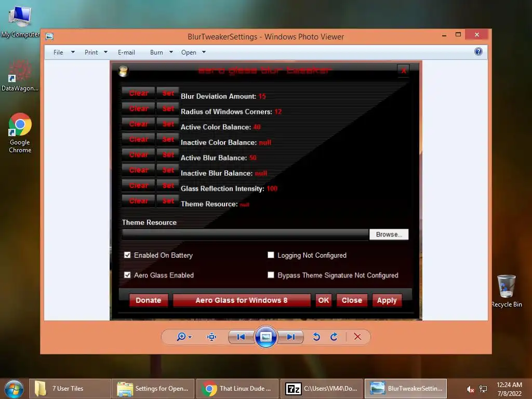Switch to the 7-Zip taskbar window
The height and width of the screenshot is (399, 532).
coord(321,389)
